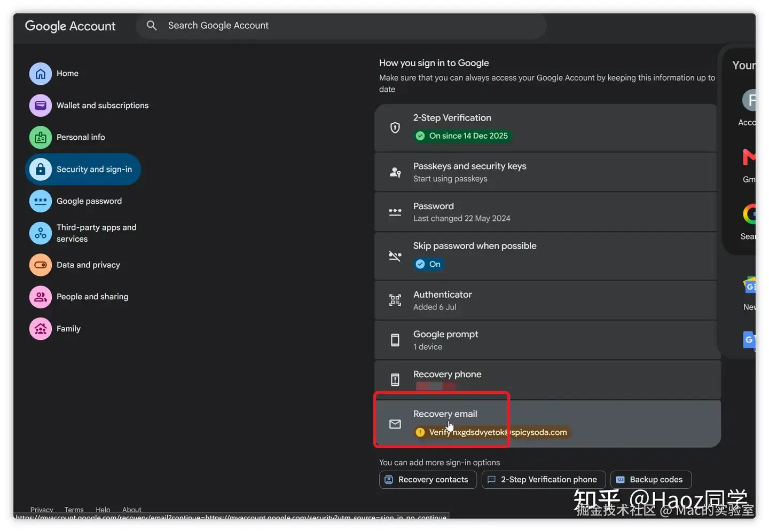Click 'Last changed 22 May 2024' text

click(x=461, y=218)
